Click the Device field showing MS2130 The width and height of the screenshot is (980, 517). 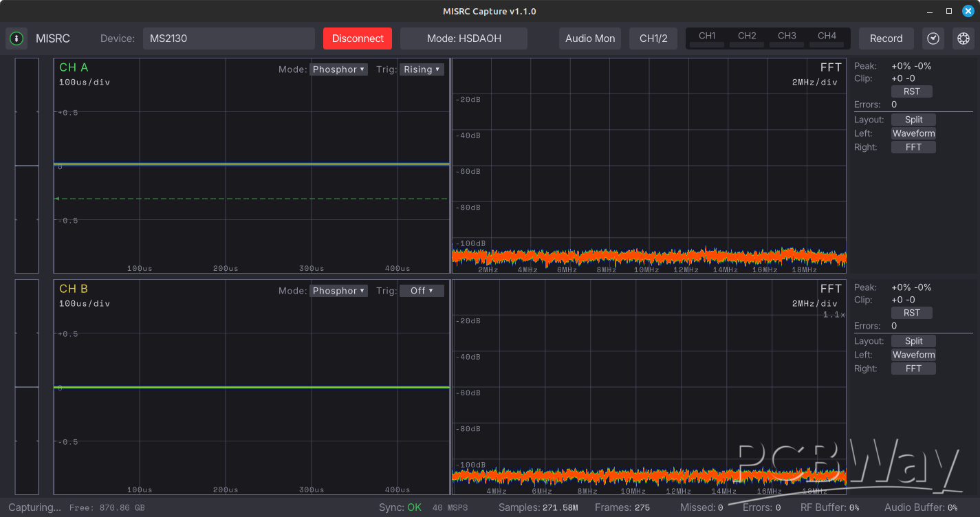pyautogui.click(x=229, y=38)
